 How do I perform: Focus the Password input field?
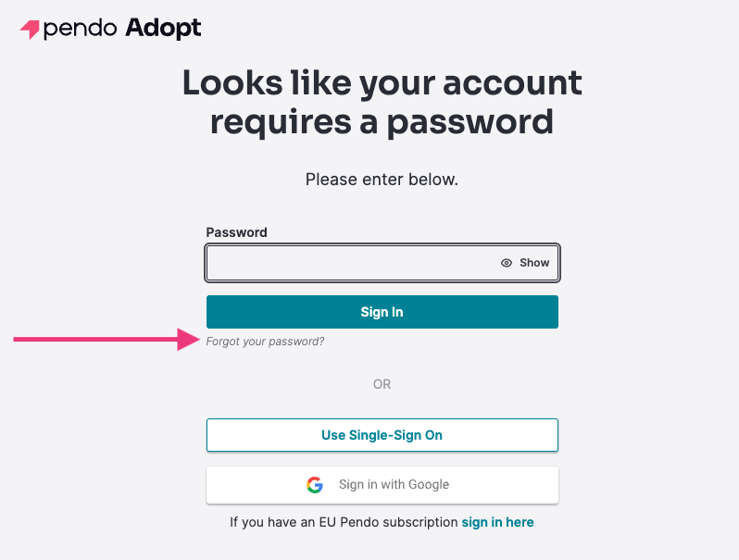coord(382,263)
